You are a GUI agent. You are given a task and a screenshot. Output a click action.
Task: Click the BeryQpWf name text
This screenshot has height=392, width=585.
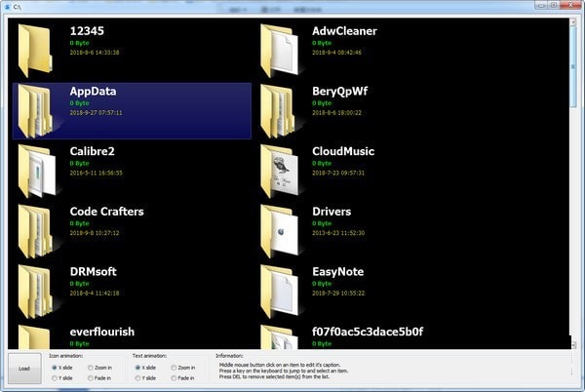(x=340, y=92)
